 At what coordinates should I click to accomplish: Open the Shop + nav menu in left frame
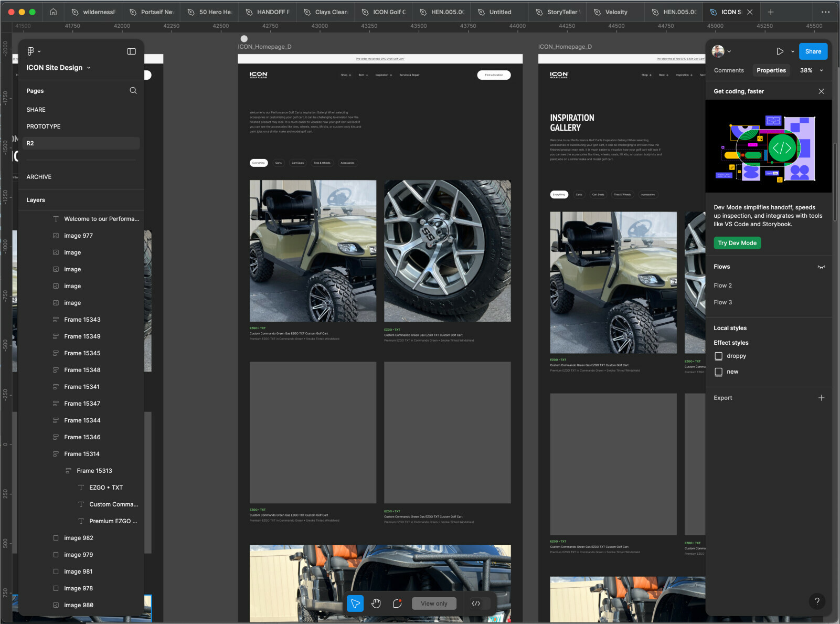coord(346,75)
